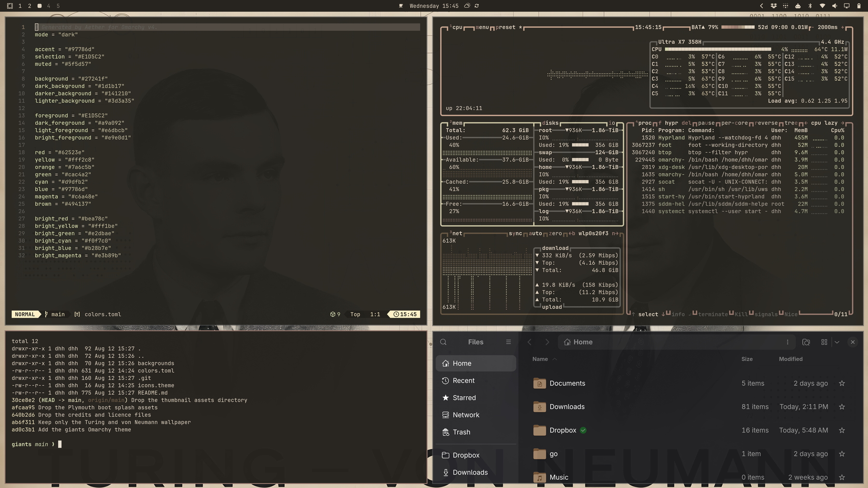Change the cpu lazy sort column in btop

click(824, 123)
